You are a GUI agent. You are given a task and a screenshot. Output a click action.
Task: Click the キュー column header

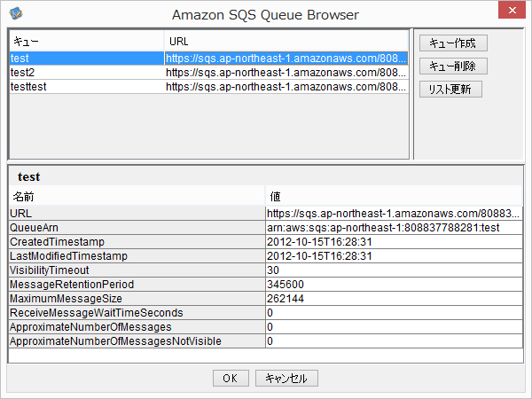tap(86, 41)
